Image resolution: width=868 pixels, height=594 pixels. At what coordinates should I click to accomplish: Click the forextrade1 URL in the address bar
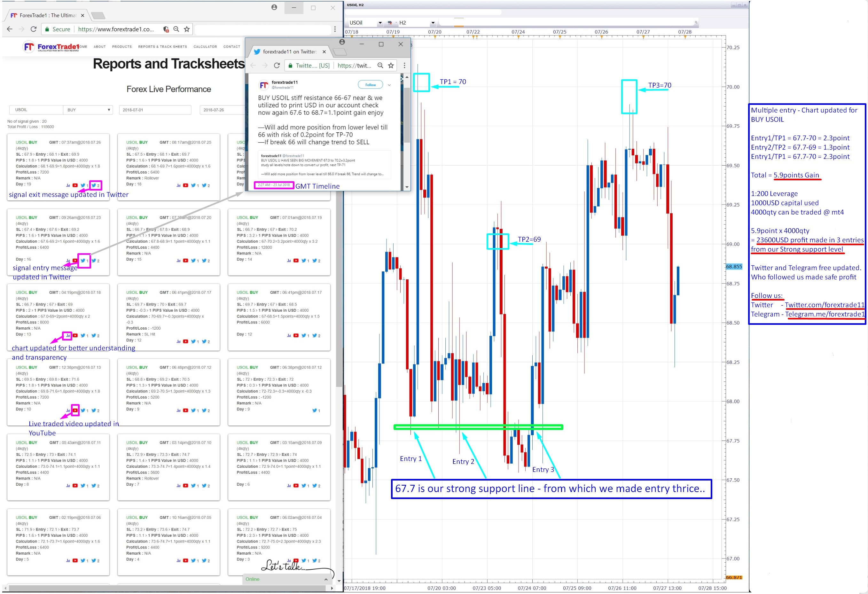coord(116,29)
